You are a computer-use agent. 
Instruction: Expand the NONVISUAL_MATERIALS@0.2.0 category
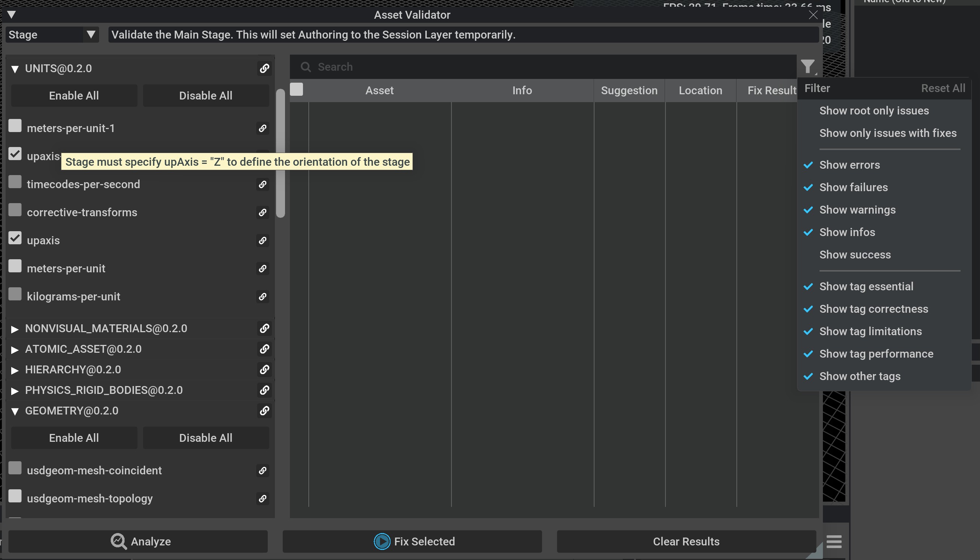pyautogui.click(x=15, y=329)
